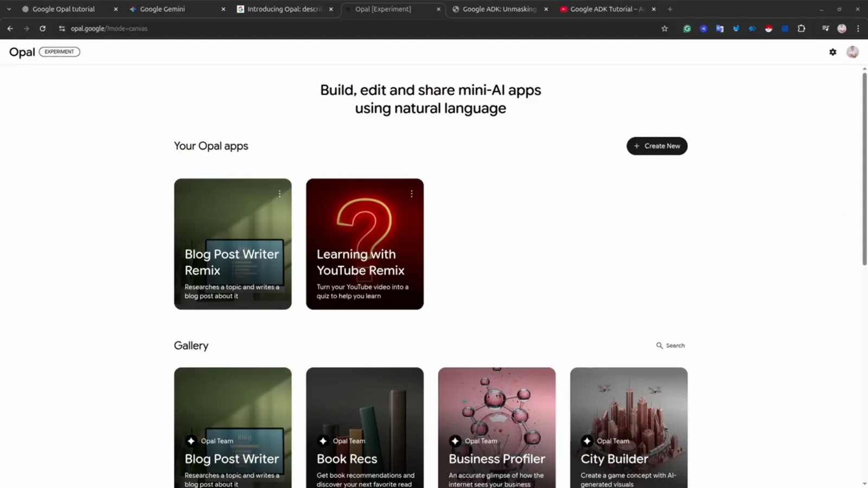Open the tab search dropdown arrow

click(9, 9)
